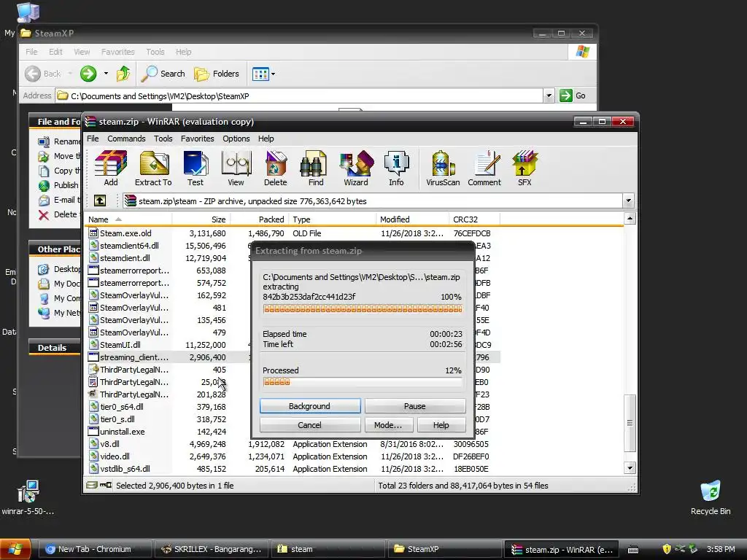This screenshot has width=747, height=560.
Task: Open the Recycle Bin desktop icon
Action: coord(711,497)
